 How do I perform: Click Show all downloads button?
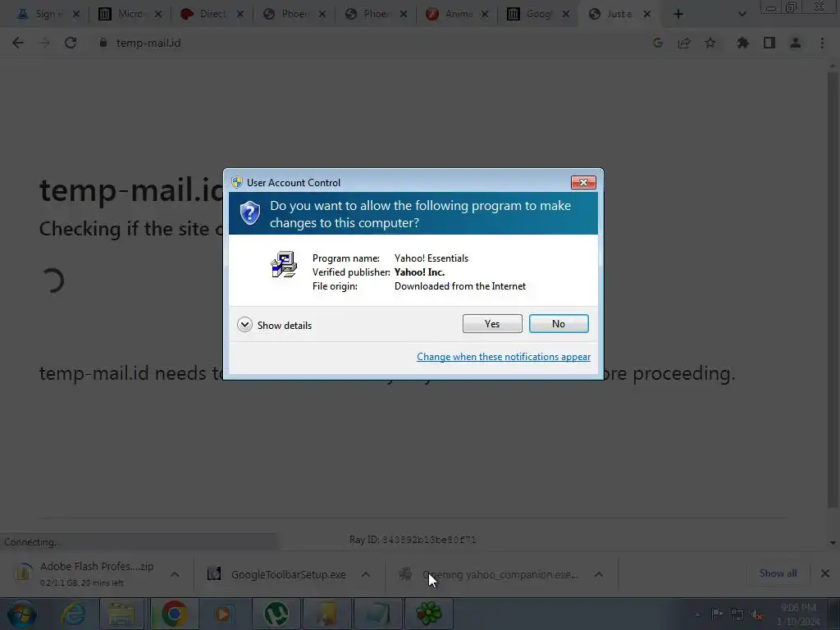(x=778, y=573)
